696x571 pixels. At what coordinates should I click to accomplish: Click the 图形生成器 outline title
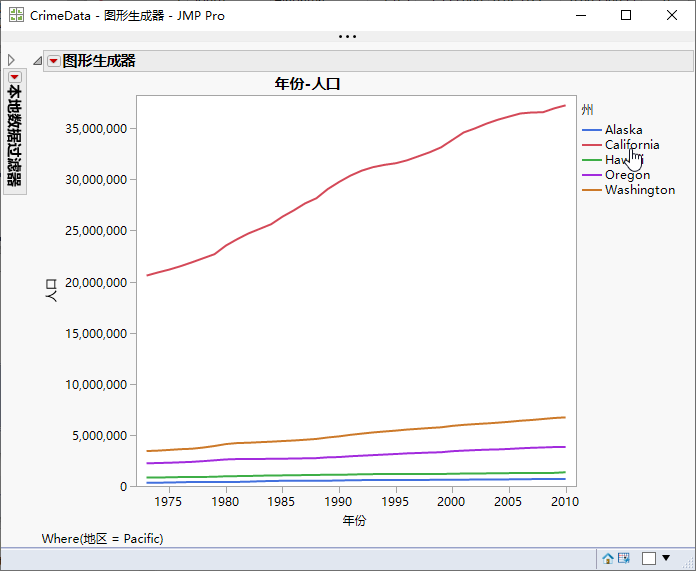[x=99, y=61]
